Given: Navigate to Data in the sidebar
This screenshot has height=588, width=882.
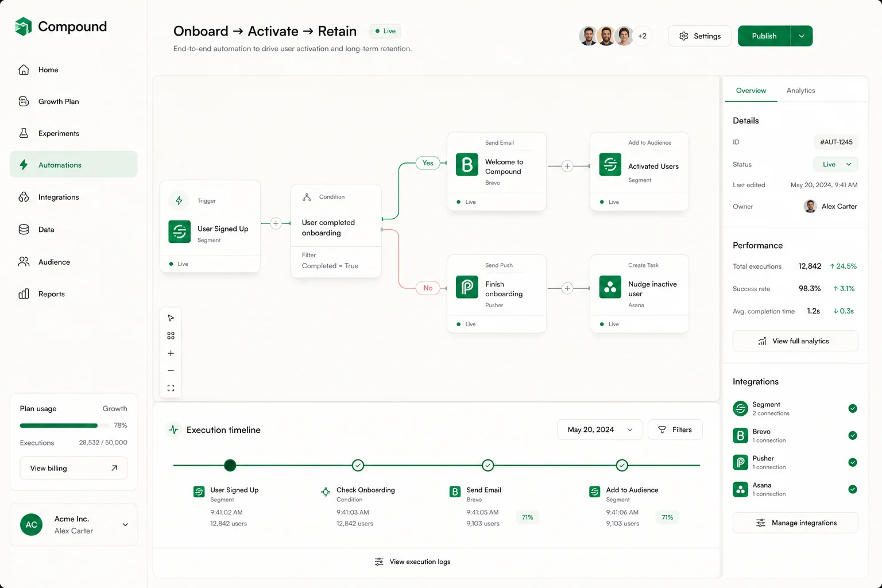Looking at the screenshot, I should 73,230.
